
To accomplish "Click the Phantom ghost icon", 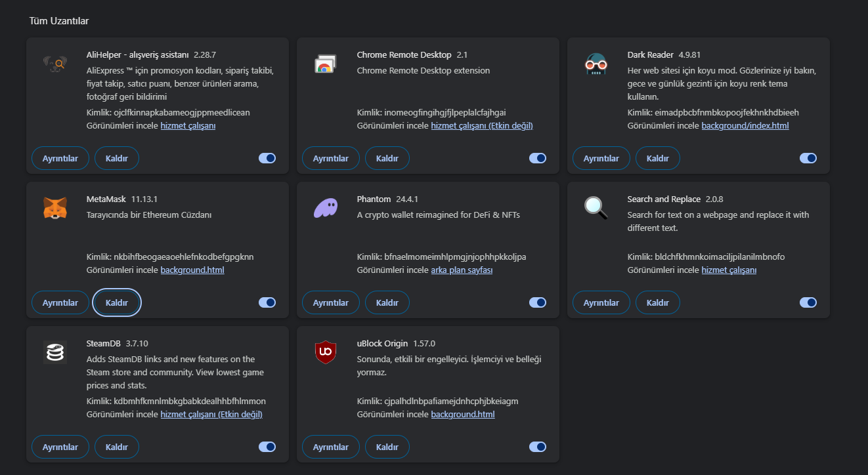I will [326, 208].
